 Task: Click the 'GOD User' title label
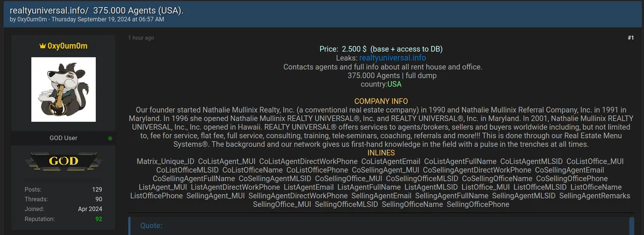[63, 138]
